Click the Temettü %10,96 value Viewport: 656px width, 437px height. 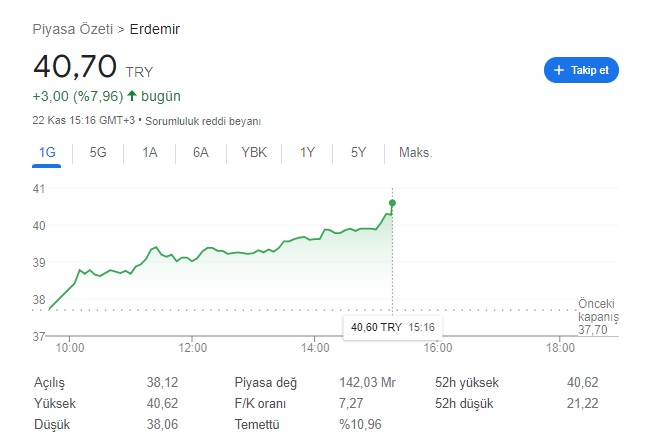pyautogui.click(x=360, y=424)
